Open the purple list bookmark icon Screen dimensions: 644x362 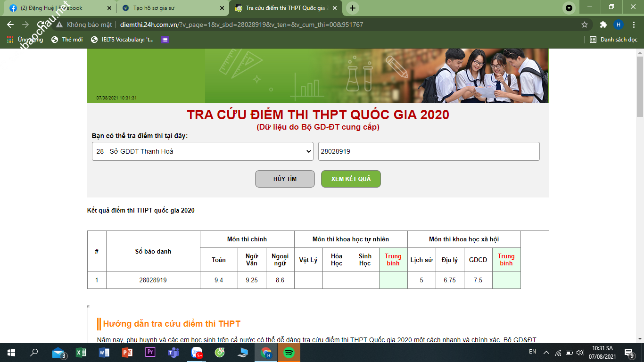tap(165, 40)
